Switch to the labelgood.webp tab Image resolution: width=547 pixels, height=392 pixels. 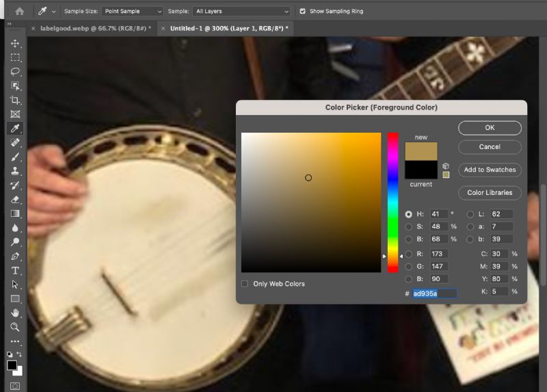[x=96, y=28]
